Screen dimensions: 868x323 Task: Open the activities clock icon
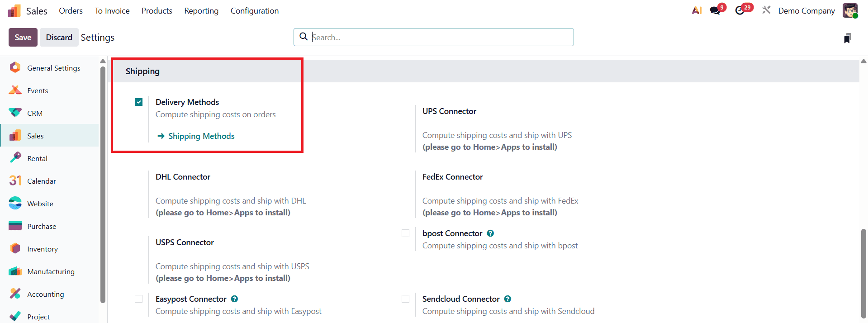(x=740, y=10)
